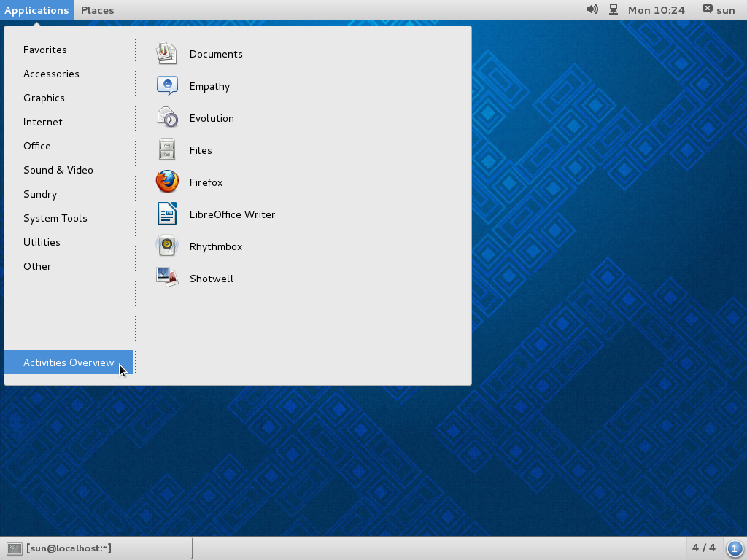The width and height of the screenshot is (747, 560).
Task: Launch the Empathy chat application
Action: (x=210, y=85)
